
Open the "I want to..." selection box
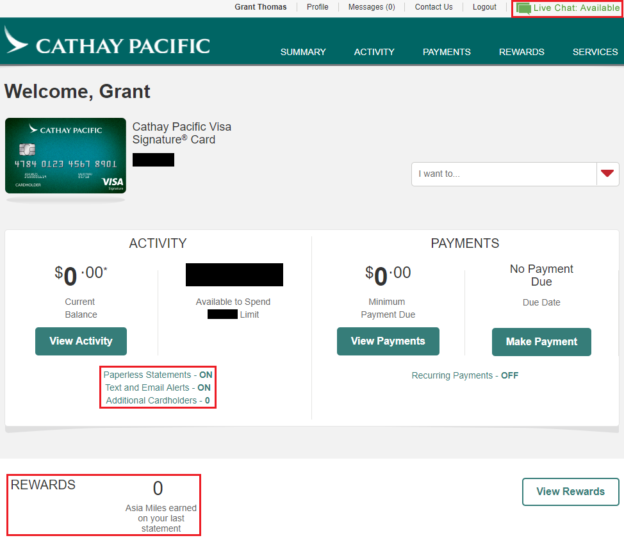pyautogui.click(x=503, y=173)
